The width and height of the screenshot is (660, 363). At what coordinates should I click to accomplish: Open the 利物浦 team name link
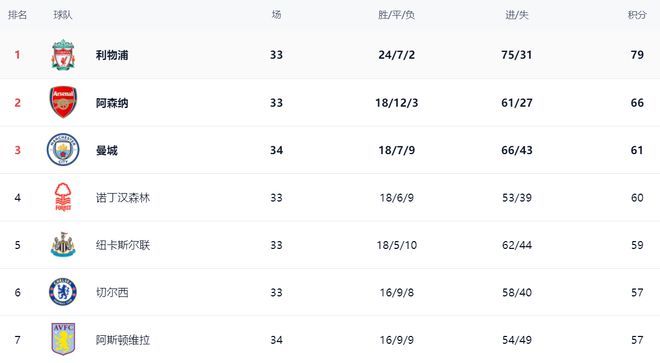pyautogui.click(x=112, y=55)
